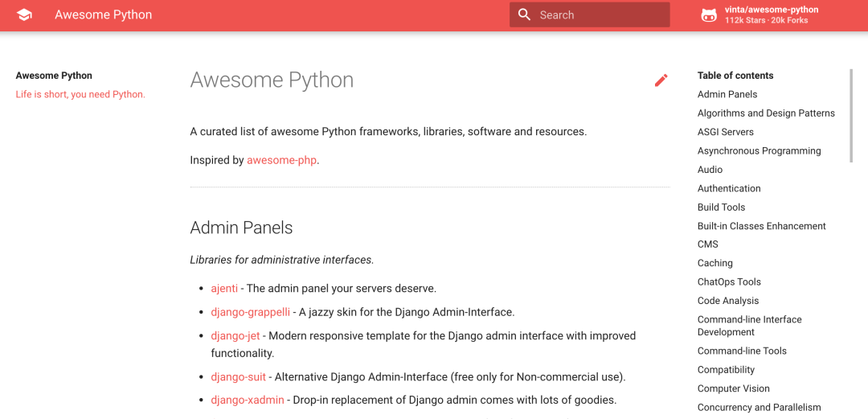Viewport: 868px width, 419px height.
Task: Type in the Search input field
Action: (x=600, y=15)
